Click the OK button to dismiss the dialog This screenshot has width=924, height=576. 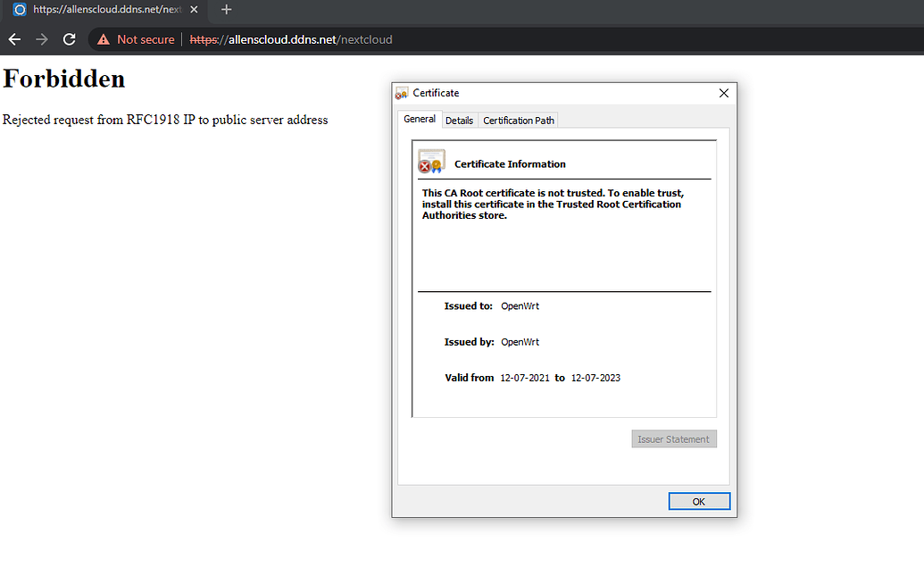[699, 501]
